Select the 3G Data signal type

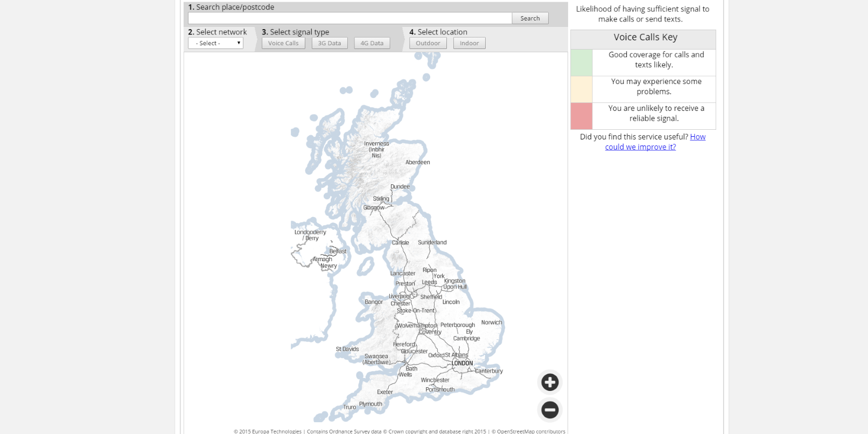(x=330, y=43)
